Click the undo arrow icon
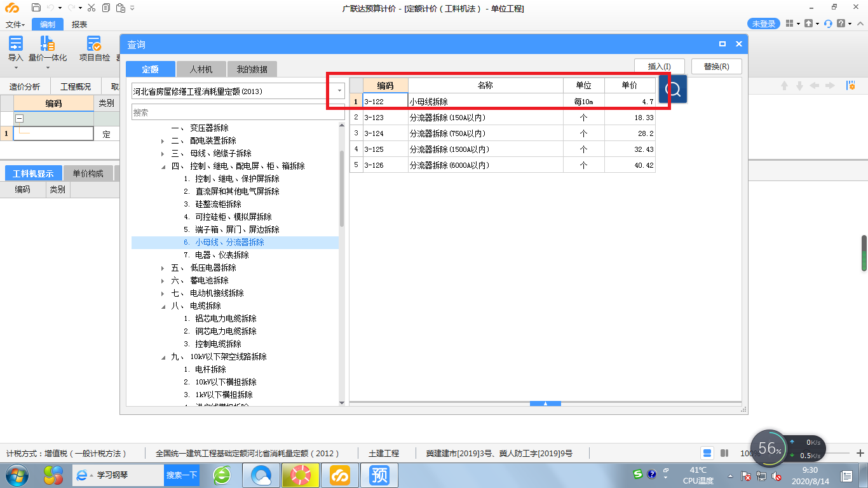This screenshot has height=488, width=868. (51, 8)
